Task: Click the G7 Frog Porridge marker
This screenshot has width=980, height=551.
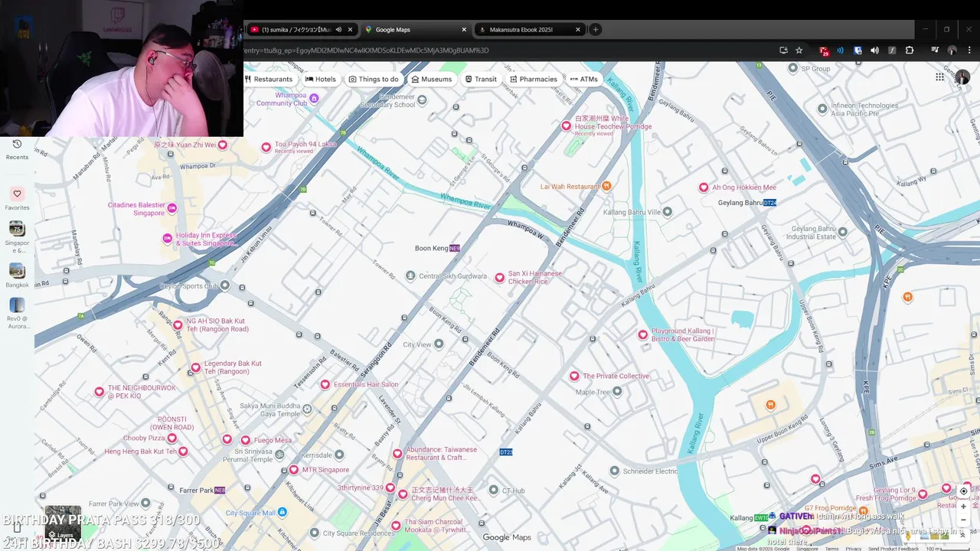Action: coord(864,510)
